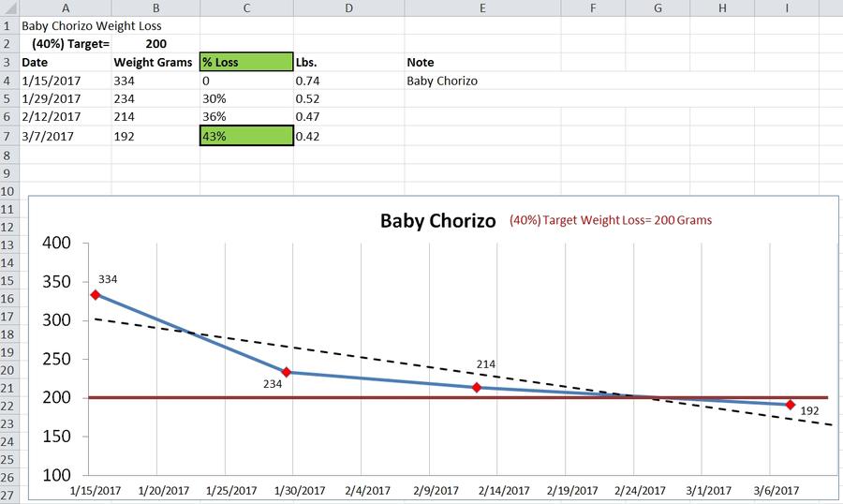Click the green cell showing 43%

[245, 137]
